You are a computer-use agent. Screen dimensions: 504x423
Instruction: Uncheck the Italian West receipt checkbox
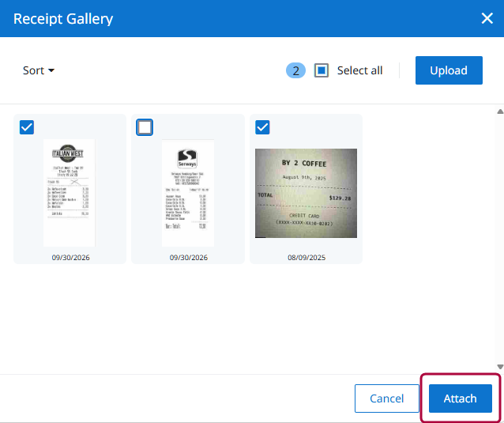click(27, 127)
